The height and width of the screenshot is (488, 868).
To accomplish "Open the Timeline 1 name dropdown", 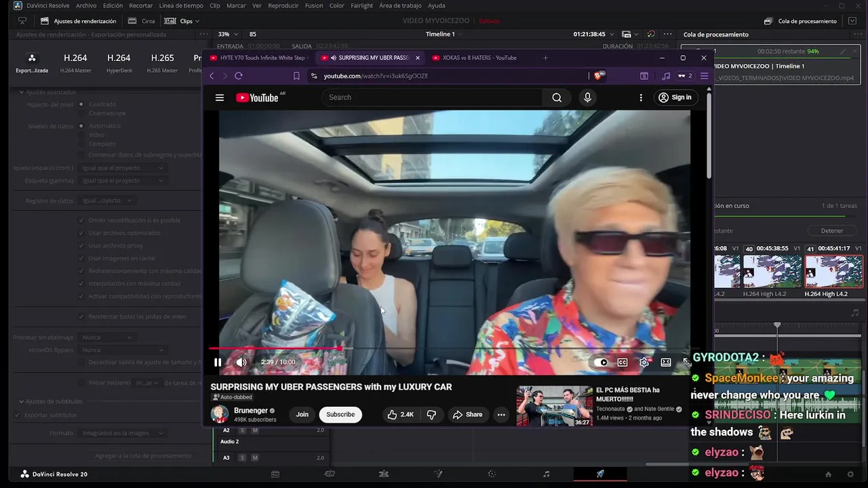I will [x=445, y=34].
